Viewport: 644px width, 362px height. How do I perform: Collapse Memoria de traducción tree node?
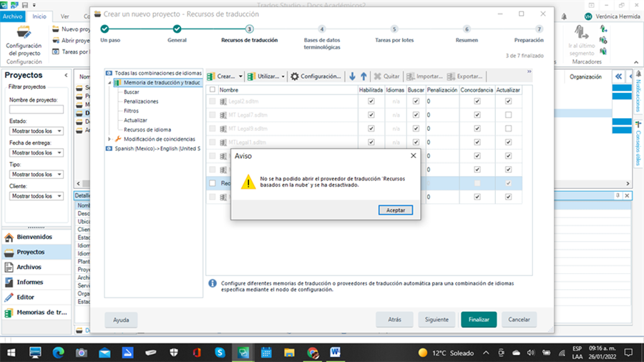[x=109, y=82]
